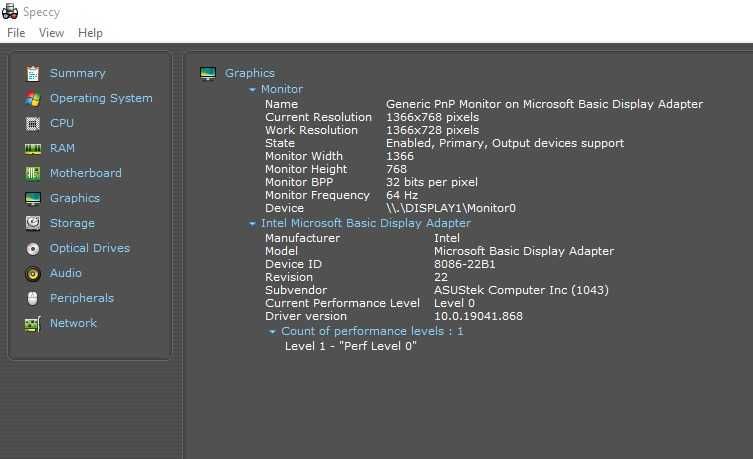This screenshot has width=753, height=459.
Task: Click the Model Microsoft Basic Display Adapter value
Action: [524, 251]
